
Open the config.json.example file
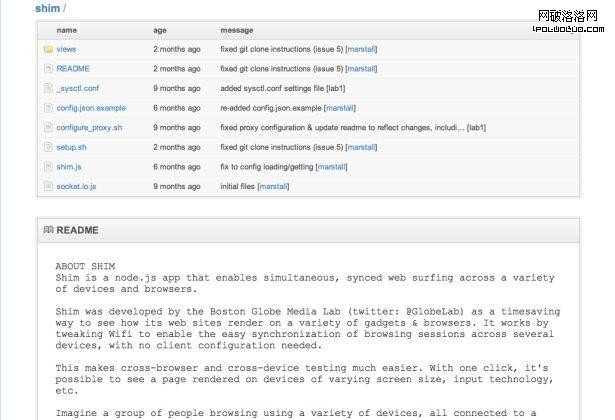pos(91,108)
